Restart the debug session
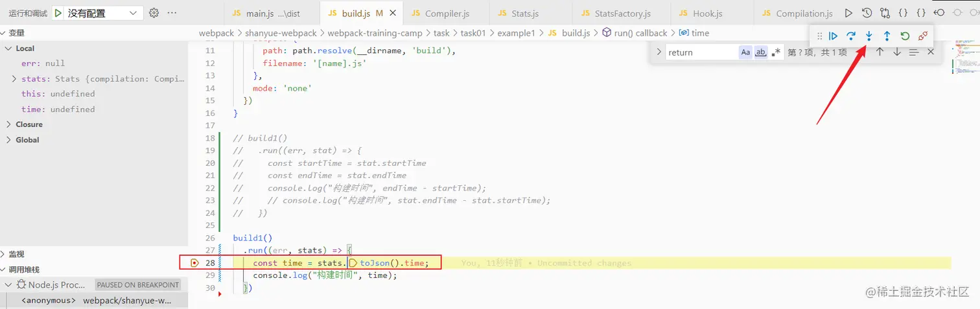980x309 pixels. tap(905, 36)
